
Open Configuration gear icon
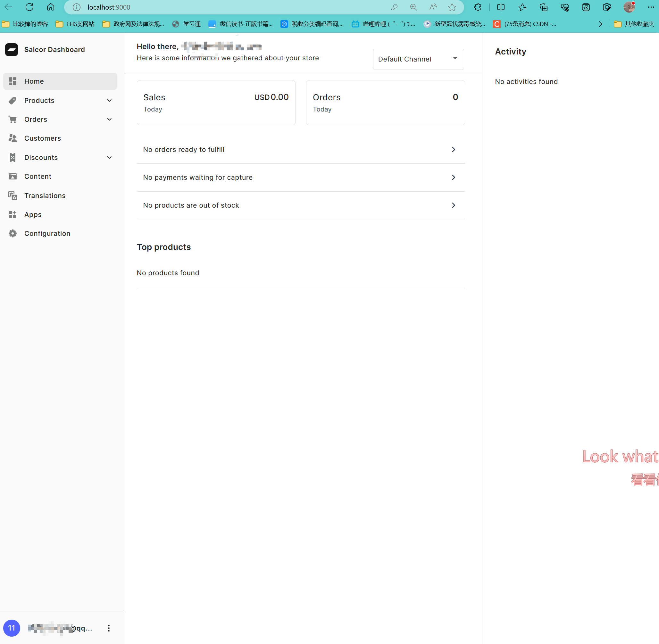coord(13,233)
